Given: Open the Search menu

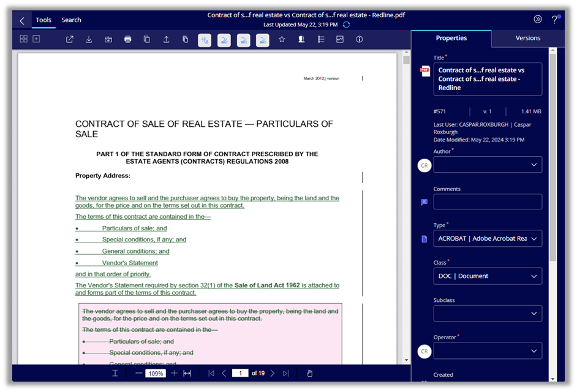Looking at the screenshot, I should point(71,20).
